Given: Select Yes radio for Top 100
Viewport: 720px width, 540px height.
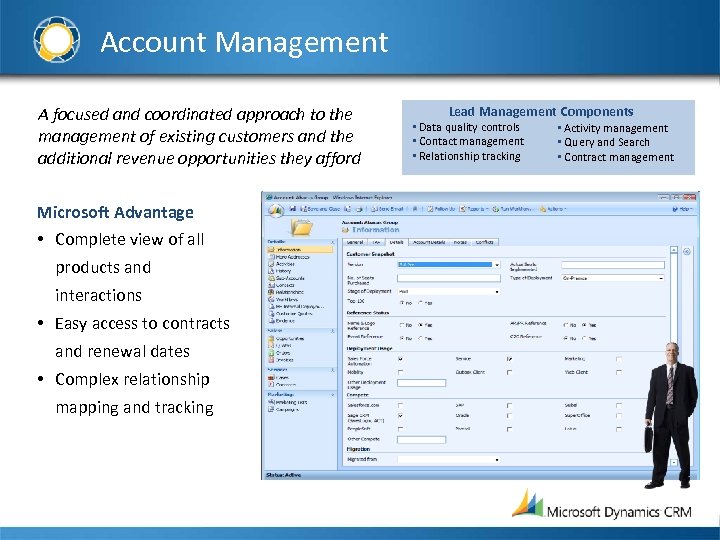Looking at the screenshot, I should click(x=421, y=303).
